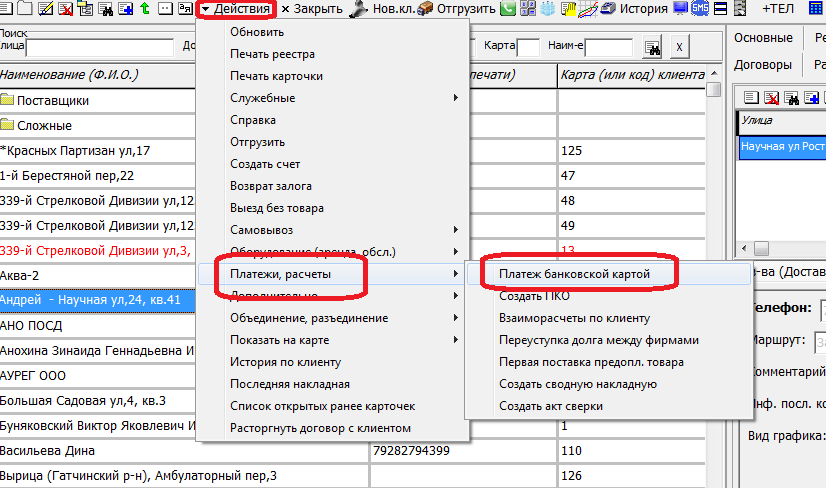This screenshot has height=488, width=826.
Task: Click the binoculars search button beside Наим-е field
Action: pyautogui.click(x=652, y=48)
